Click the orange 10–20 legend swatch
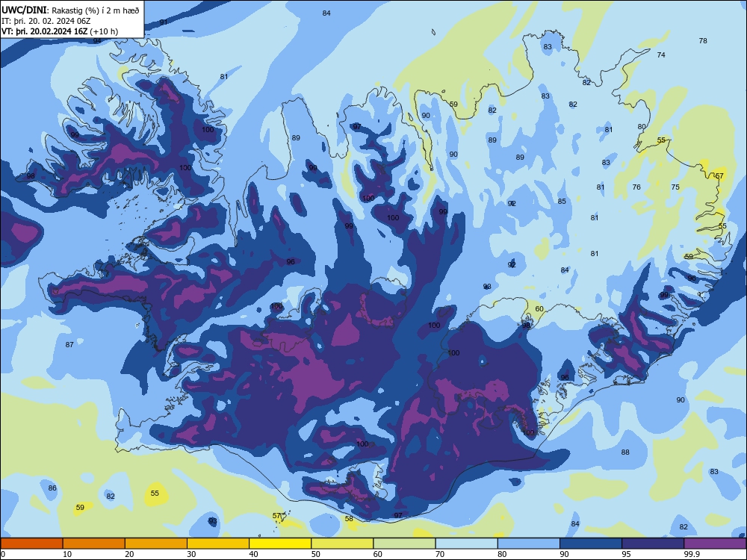 [x=94, y=544]
